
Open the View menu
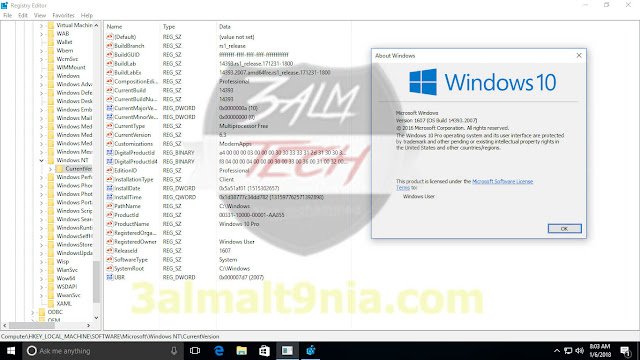40,16
